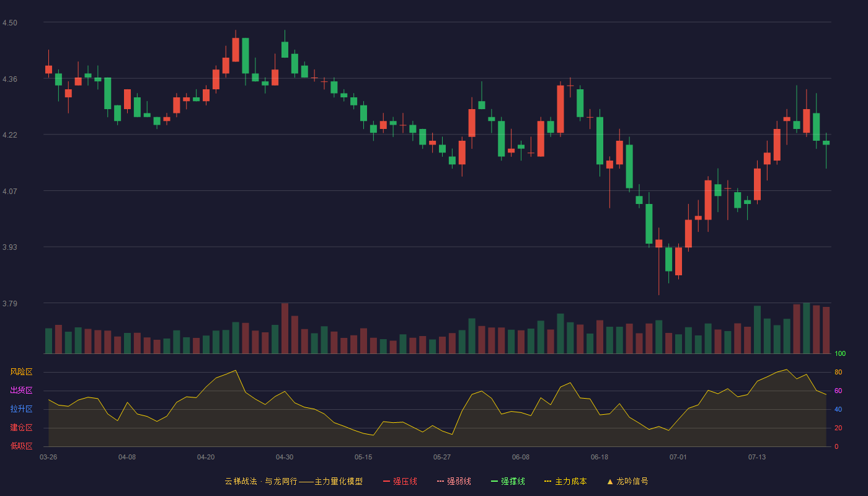Click the first candlestick at 03-26
Viewport: 868px width, 496px height.
[48, 69]
